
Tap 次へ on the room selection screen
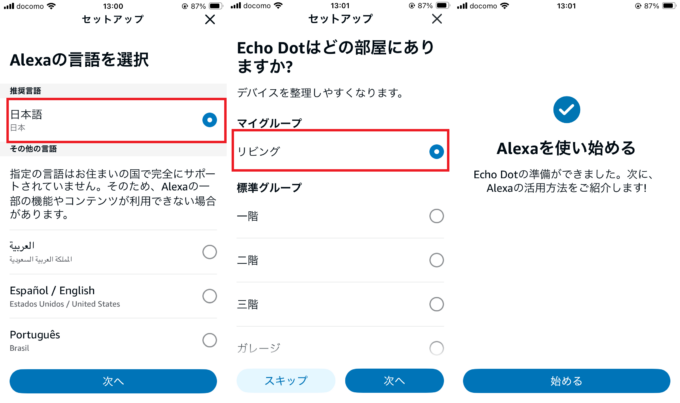394,380
